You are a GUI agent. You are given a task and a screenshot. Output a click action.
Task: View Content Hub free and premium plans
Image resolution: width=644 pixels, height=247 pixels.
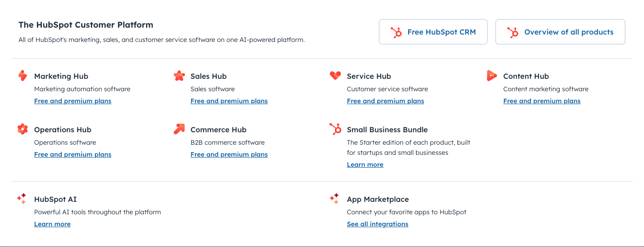(x=542, y=101)
